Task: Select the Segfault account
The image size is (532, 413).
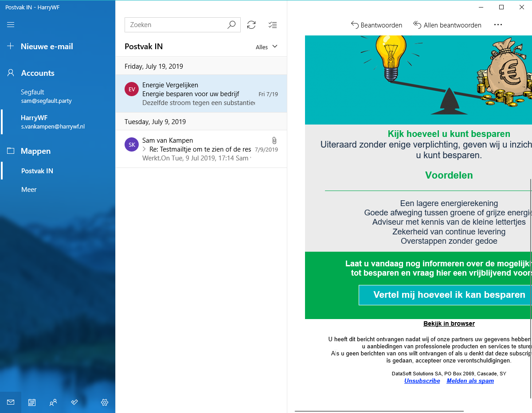Action: pos(46,96)
